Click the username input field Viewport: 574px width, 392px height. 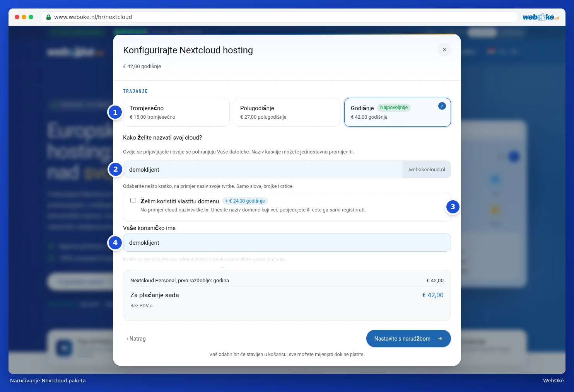287,242
